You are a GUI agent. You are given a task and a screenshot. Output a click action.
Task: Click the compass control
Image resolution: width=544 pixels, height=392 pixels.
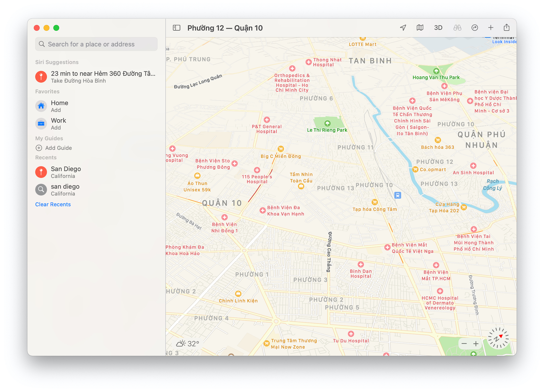click(x=498, y=338)
